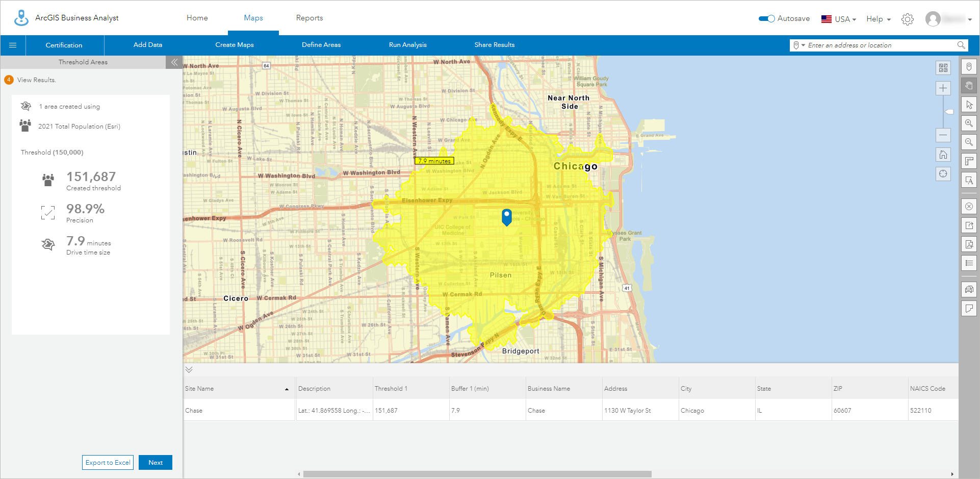The height and width of the screenshot is (479, 980).
Task: Open the map notes sticky tool
Action: (x=969, y=309)
